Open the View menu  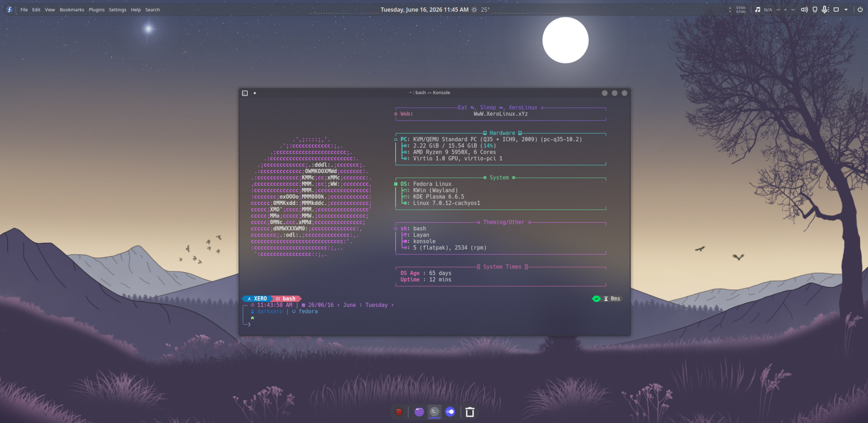(50, 10)
